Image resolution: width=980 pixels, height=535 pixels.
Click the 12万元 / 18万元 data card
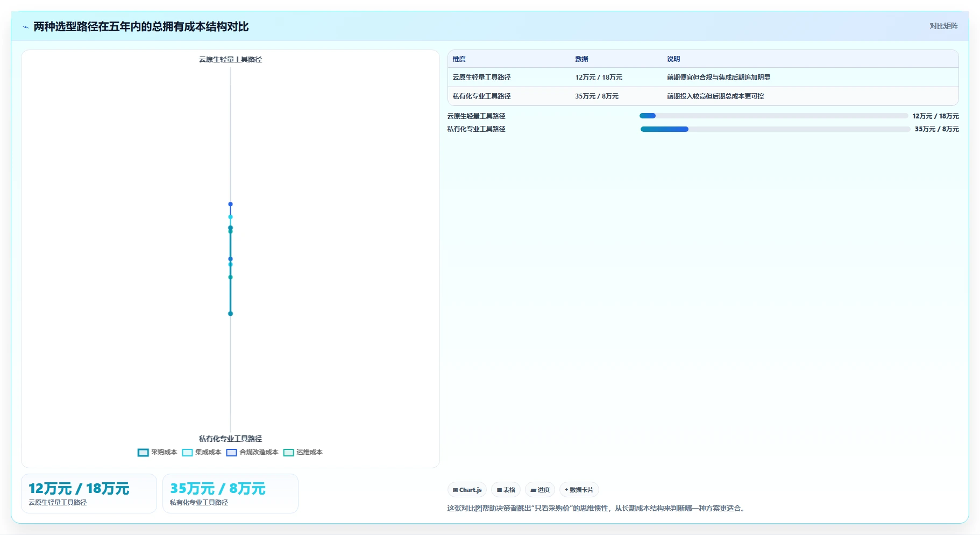pyautogui.click(x=89, y=494)
